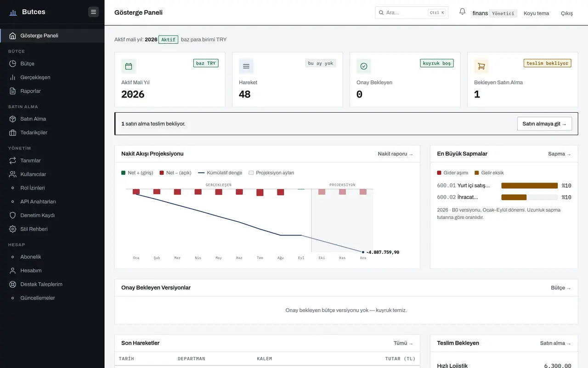Click the Yönetici role badge
The width and height of the screenshot is (588, 368).
(x=503, y=13)
